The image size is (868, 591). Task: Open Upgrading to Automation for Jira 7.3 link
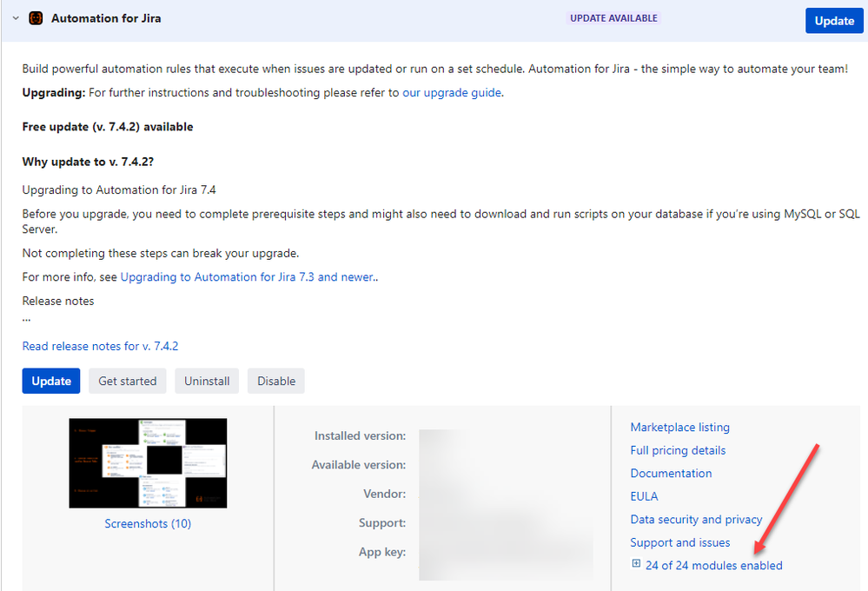tap(247, 277)
